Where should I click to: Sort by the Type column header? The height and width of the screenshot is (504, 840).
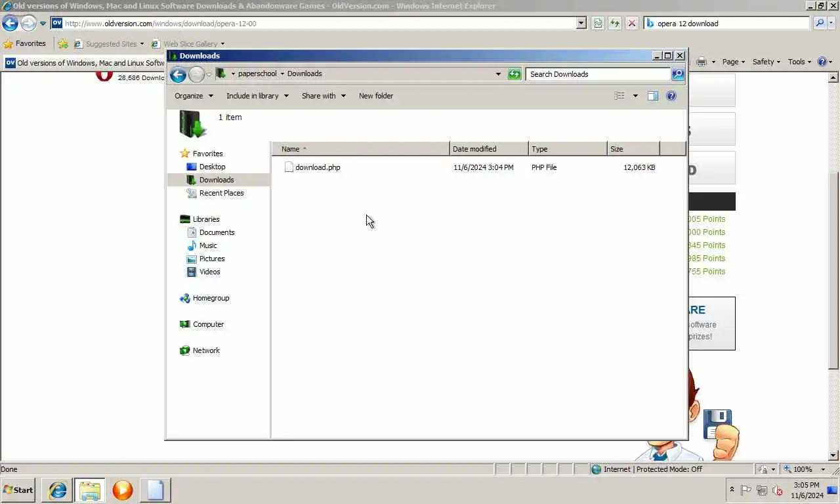pyautogui.click(x=568, y=149)
